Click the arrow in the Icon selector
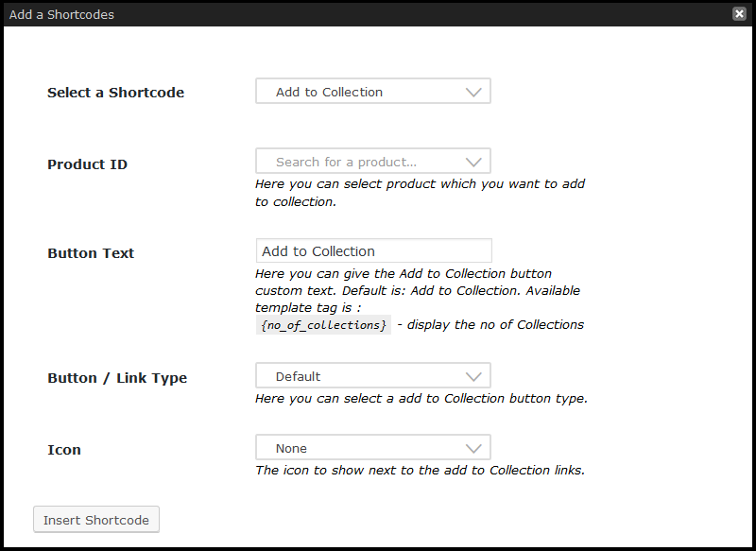Image resolution: width=756 pixels, height=551 pixels. point(474,448)
